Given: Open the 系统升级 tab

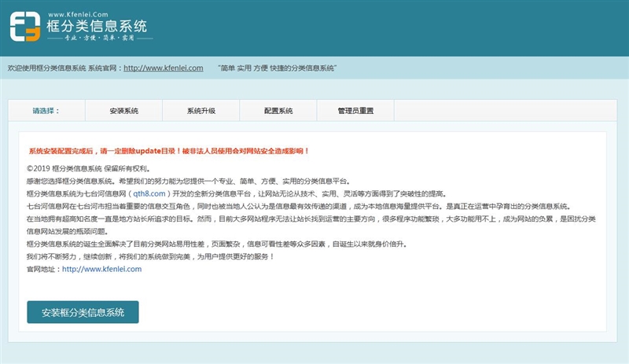Looking at the screenshot, I should [200, 111].
